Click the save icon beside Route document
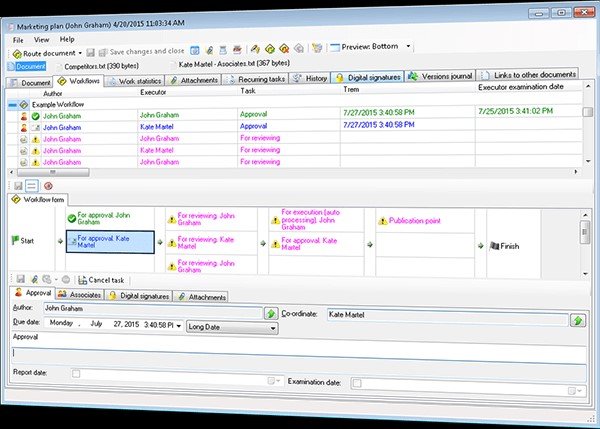The image size is (600, 429). pos(90,52)
